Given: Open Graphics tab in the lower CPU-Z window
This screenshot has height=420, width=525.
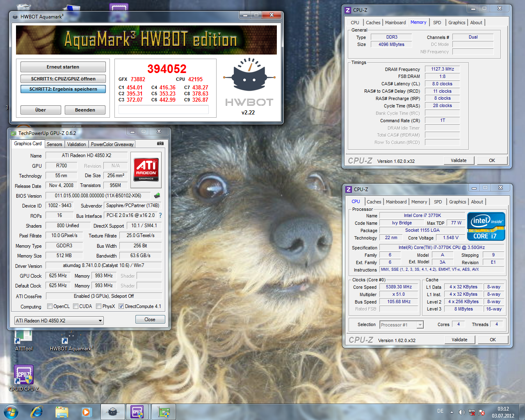Looking at the screenshot, I should point(457,202).
